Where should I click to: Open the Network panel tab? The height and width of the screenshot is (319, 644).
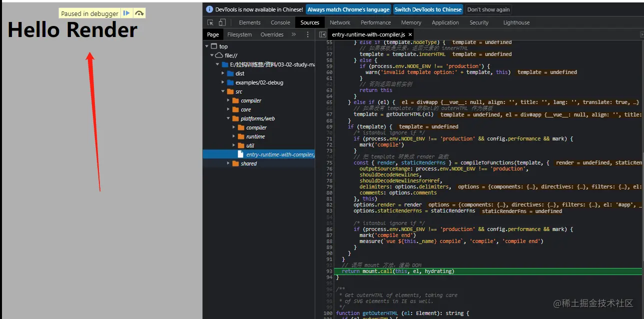340,22
